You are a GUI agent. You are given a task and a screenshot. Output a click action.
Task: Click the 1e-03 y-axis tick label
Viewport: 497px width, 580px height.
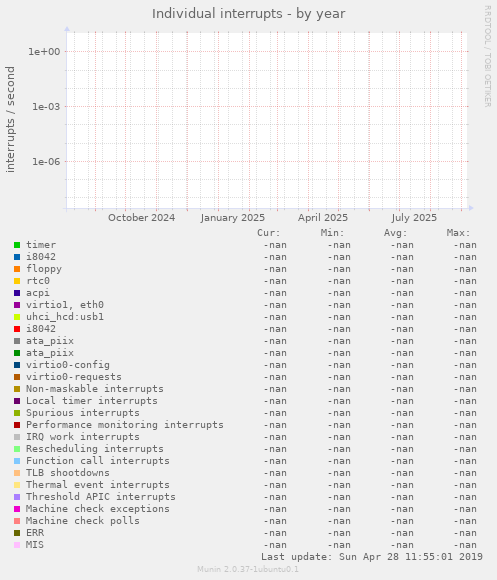click(46, 107)
